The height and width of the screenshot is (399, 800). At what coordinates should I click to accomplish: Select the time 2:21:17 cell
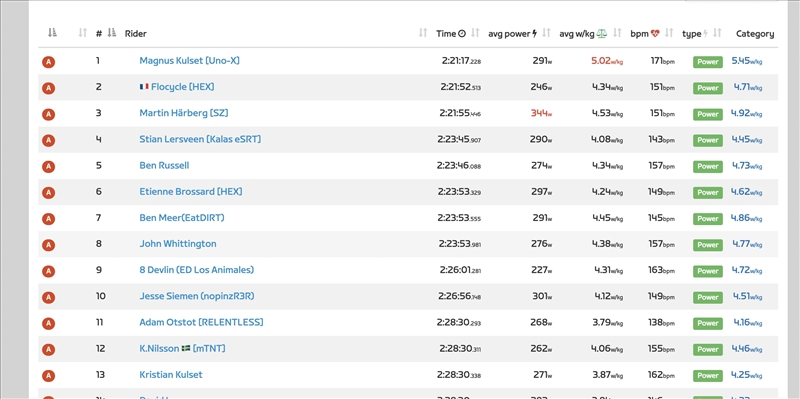(x=461, y=61)
